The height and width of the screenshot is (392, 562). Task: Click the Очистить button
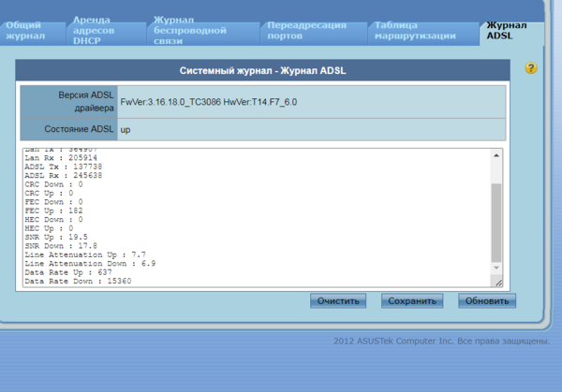pos(338,300)
